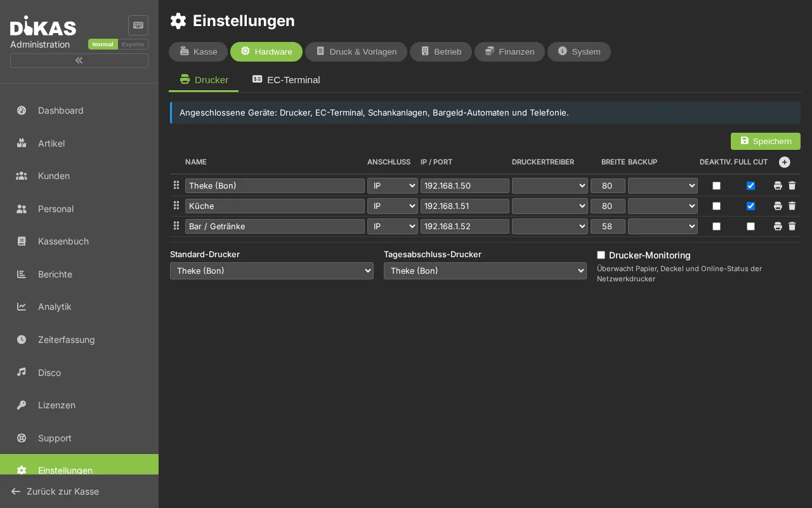Edit the Küche name field
The width and height of the screenshot is (812, 508).
[x=275, y=206]
